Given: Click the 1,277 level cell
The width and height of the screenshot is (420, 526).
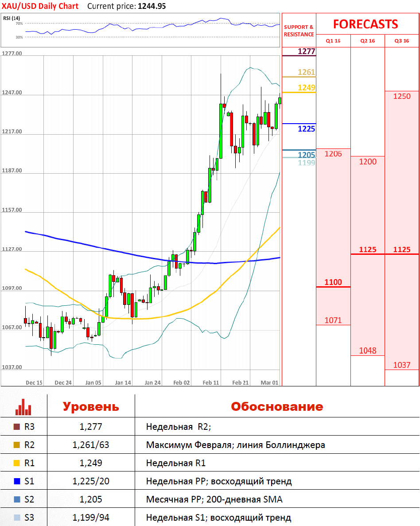Looking at the screenshot, I should tap(91, 427).
